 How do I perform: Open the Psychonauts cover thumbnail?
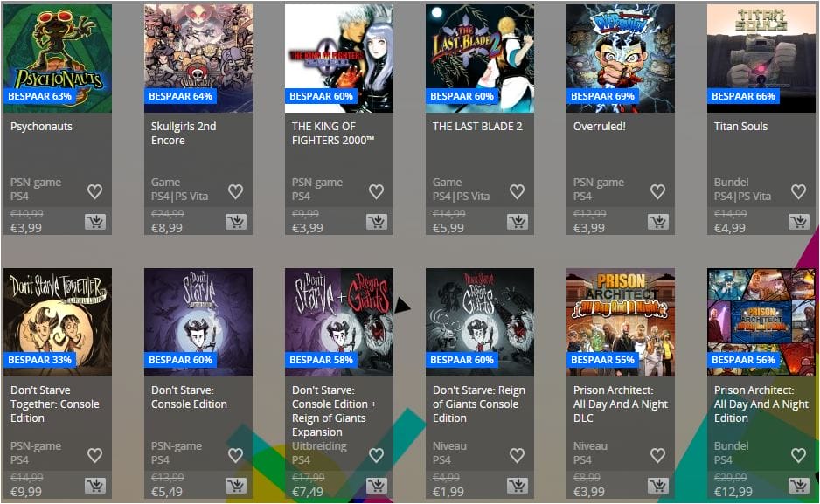(x=58, y=59)
